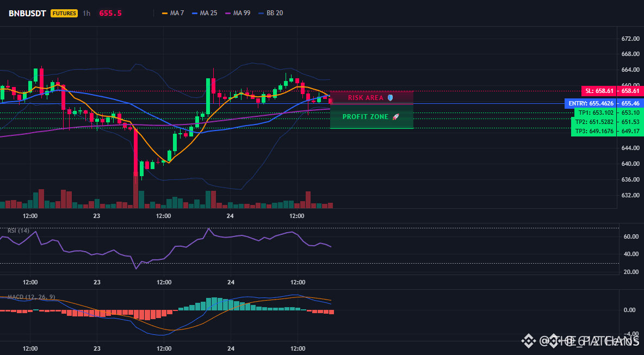Click the RSI (14) indicator label
Screen dimensions: 644x355
[x=18, y=231]
